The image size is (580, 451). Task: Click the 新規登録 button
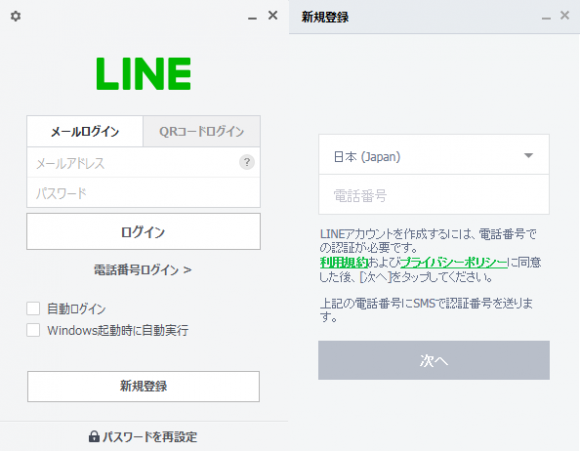pyautogui.click(x=144, y=386)
